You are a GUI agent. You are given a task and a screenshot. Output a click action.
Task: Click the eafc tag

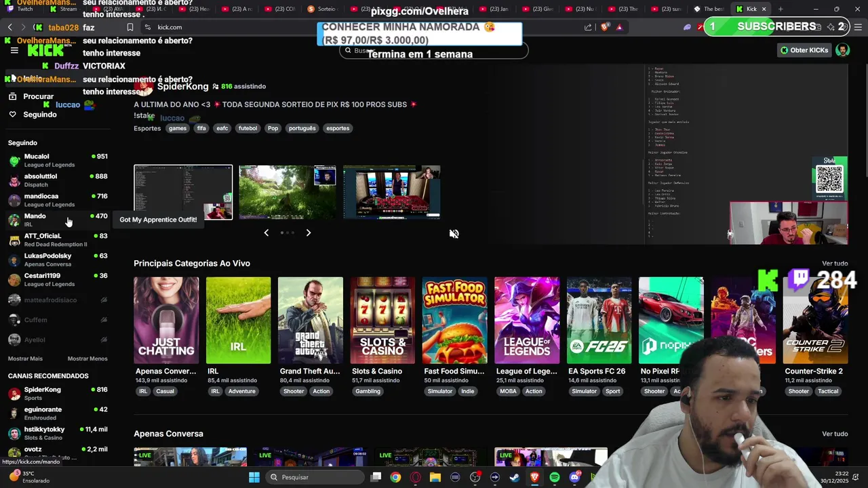222,128
